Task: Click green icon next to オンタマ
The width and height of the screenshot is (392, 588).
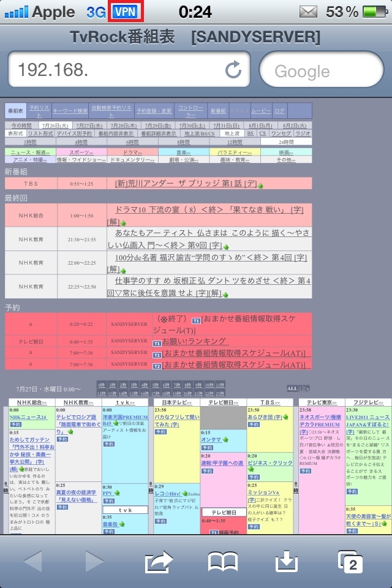Action: 227,440
